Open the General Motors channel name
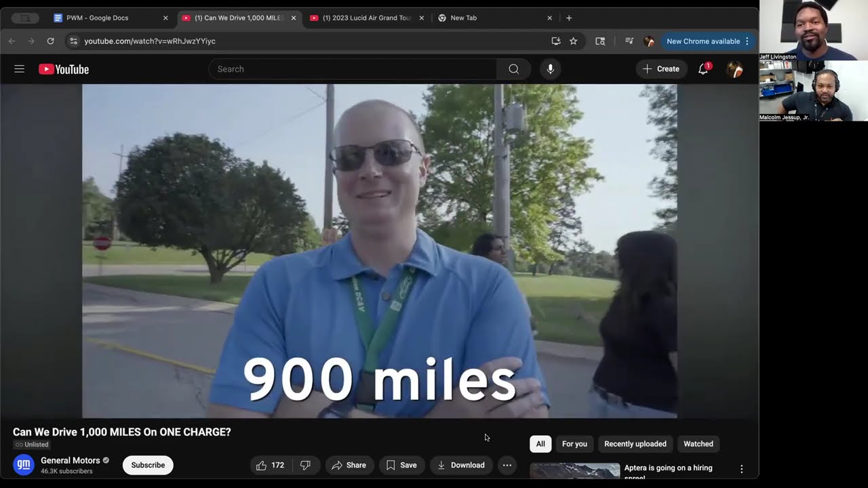Screen dimensions: 868x488 (71, 460)
